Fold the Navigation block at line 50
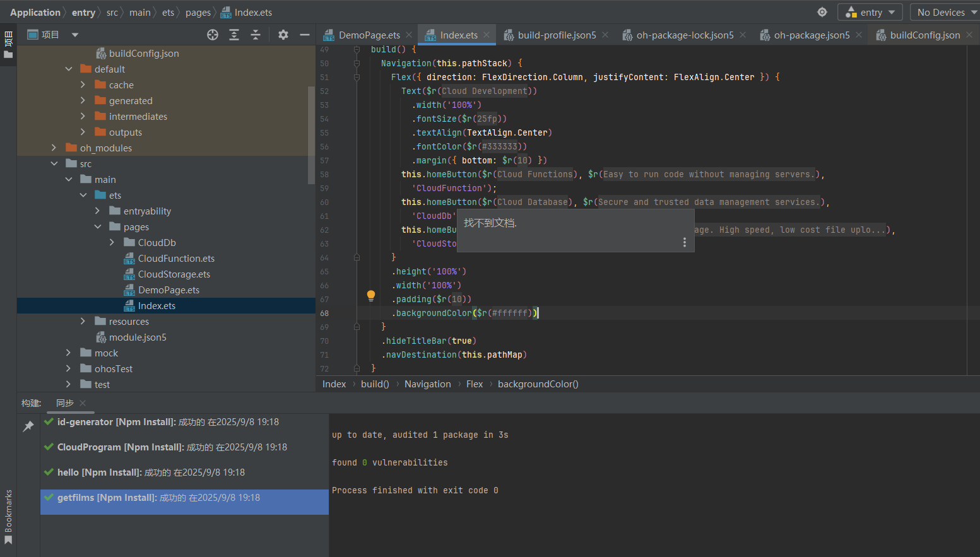This screenshot has height=557, width=980. 357,63
